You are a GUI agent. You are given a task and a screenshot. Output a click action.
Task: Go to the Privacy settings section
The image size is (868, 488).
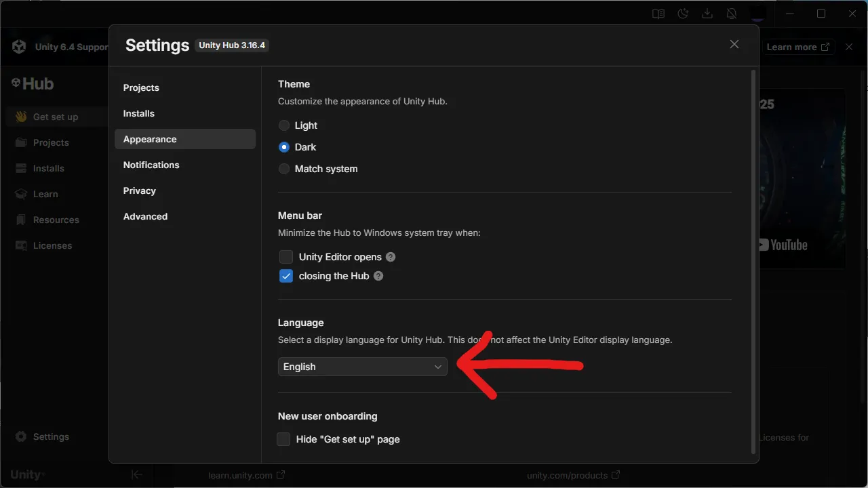click(x=140, y=190)
